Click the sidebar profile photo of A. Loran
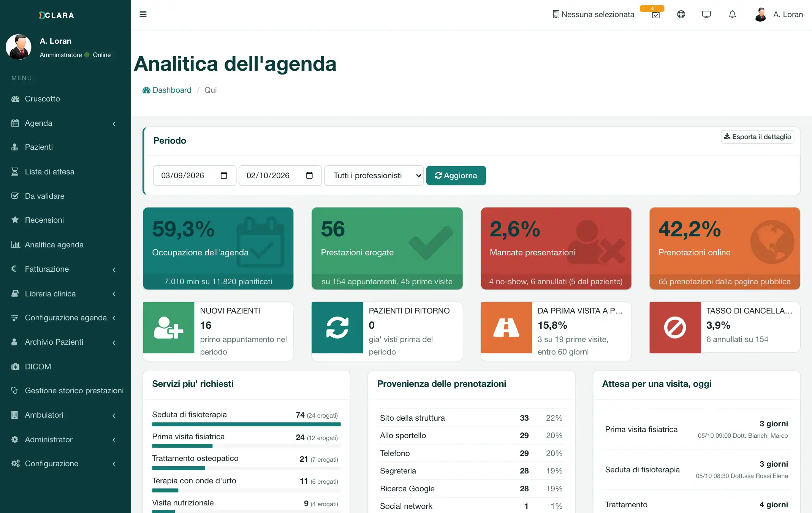Viewport: 812px width, 513px height. click(18, 47)
